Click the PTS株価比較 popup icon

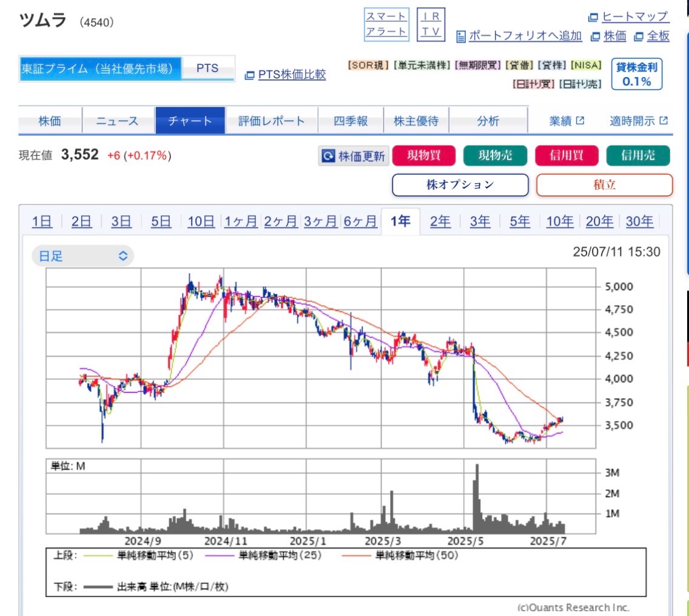[x=249, y=75]
